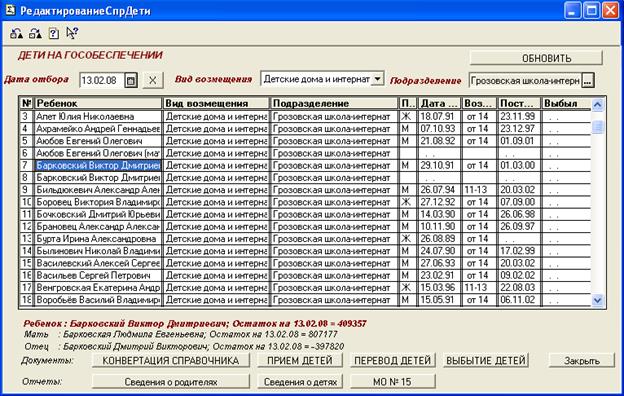This screenshot has height=396, width=624.
Task: Select highlighted row 7 Барковский Виктор
Action: pos(305,166)
